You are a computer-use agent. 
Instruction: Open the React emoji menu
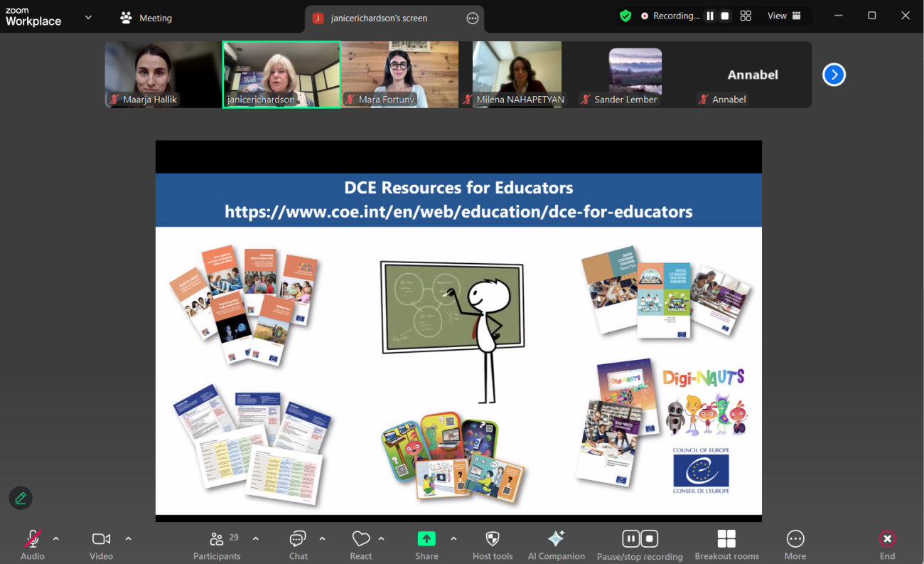point(361,545)
